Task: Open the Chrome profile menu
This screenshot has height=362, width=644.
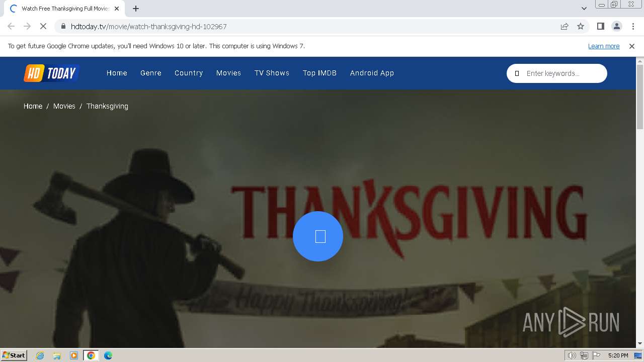Action: (x=617, y=26)
